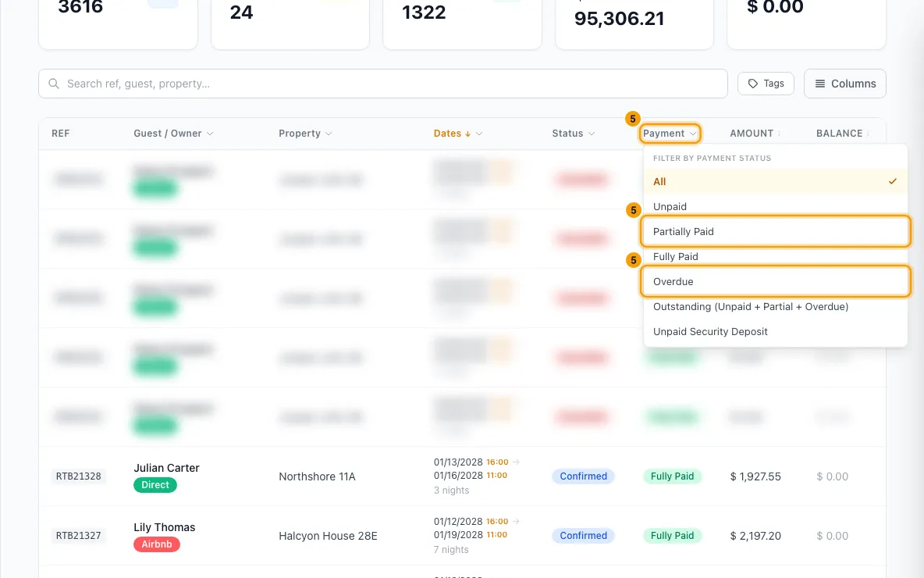
Task: Click the 3616 summary card
Action: click(118, 23)
